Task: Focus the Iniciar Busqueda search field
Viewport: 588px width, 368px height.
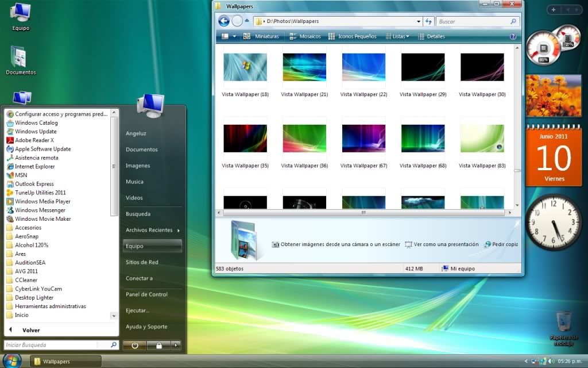Action: pyautogui.click(x=61, y=345)
